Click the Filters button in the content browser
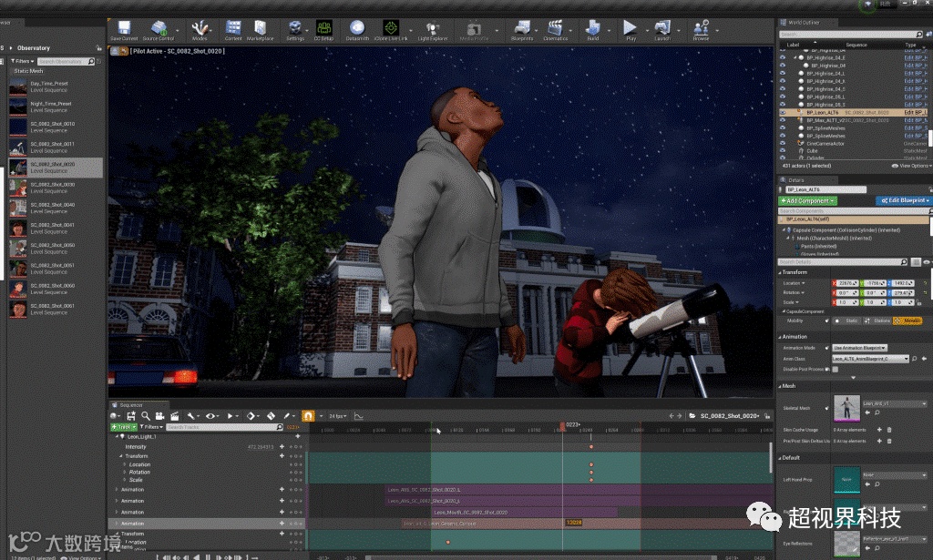This screenshot has width=933, height=560. 23,61
